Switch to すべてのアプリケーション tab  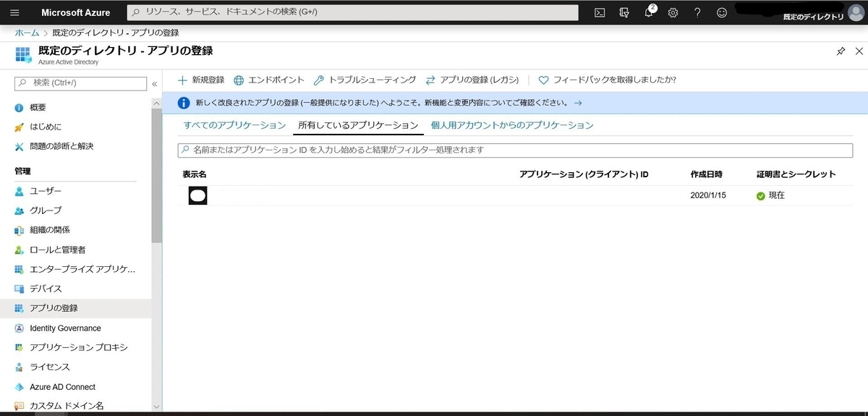(x=234, y=125)
